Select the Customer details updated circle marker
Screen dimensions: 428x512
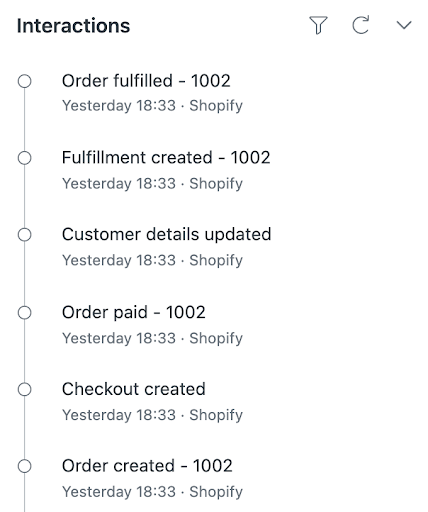pyautogui.click(x=24, y=235)
